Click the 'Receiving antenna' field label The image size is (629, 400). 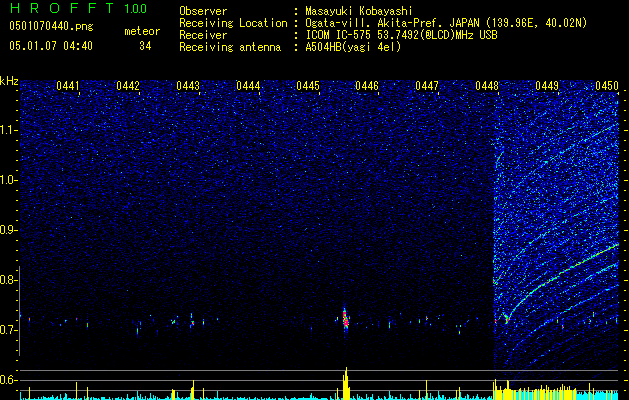(230, 47)
